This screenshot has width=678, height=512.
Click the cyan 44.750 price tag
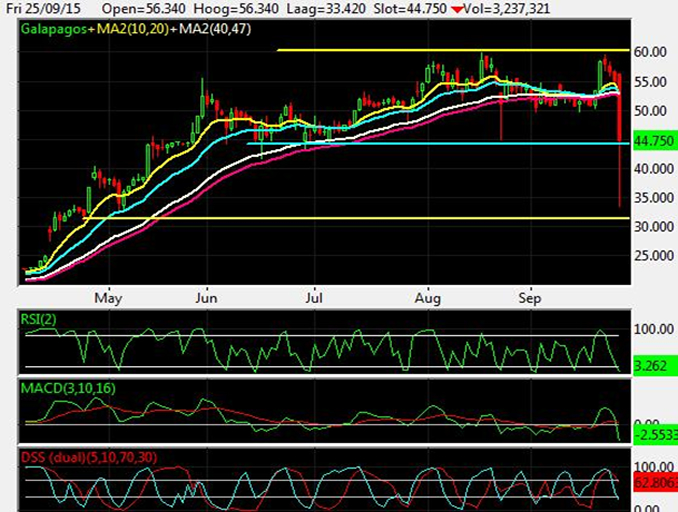coord(655,142)
